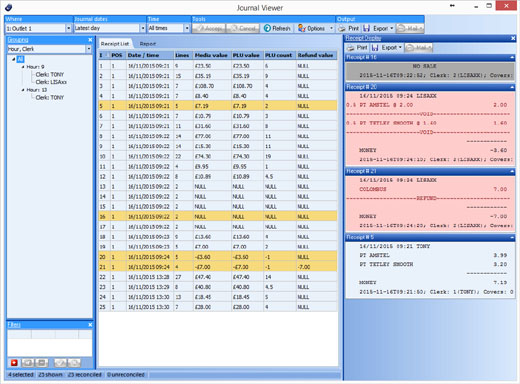The height and width of the screenshot is (384, 520).
Task: Collapse the Hour: 13 tree node
Action: (23, 90)
